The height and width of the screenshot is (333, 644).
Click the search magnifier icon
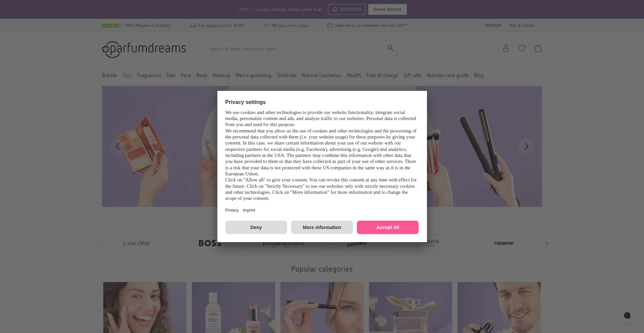(x=390, y=48)
